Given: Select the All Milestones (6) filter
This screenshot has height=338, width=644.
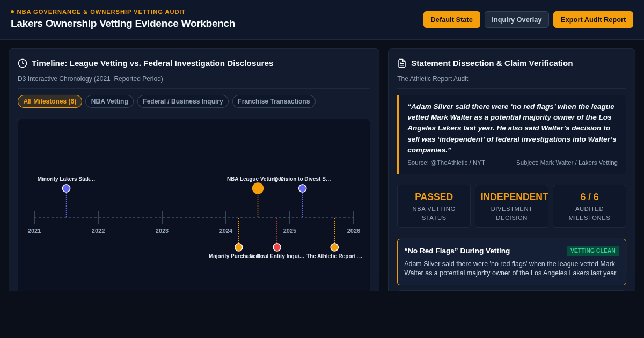Looking at the screenshot, I should tap(50, 101).
